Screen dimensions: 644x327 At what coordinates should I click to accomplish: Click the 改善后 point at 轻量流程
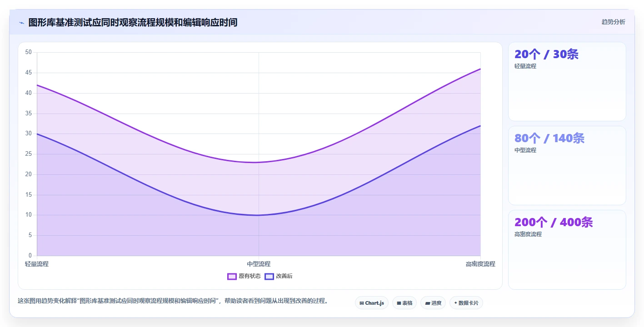coord(37,134)
